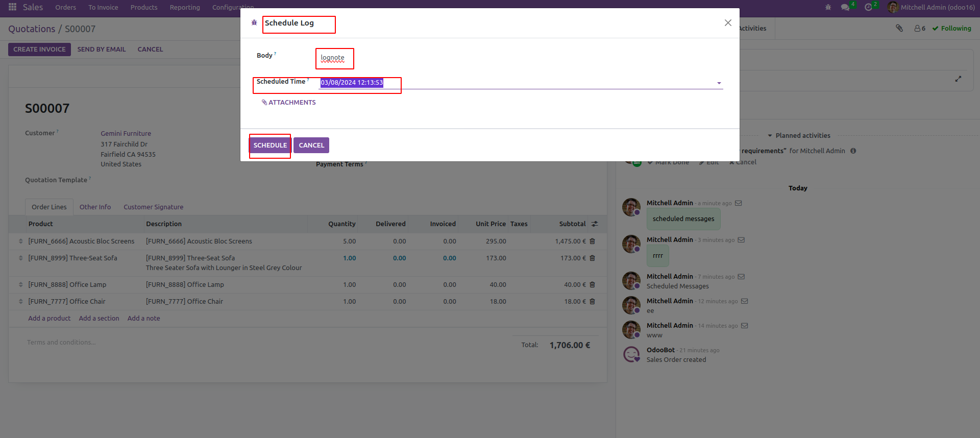Delete the Office Chair order line

pos(593,302)
